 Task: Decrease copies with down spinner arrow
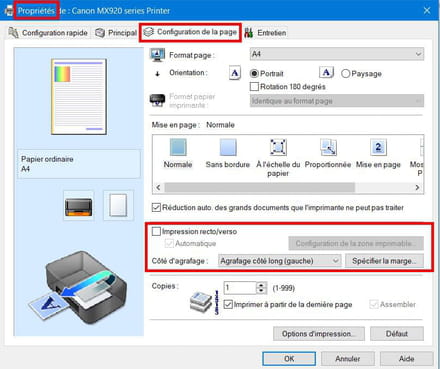(x=262, y=291)
